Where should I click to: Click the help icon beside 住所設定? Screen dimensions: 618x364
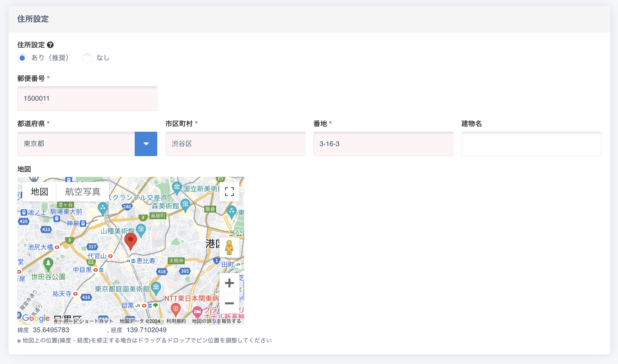(x=50, y=45)
